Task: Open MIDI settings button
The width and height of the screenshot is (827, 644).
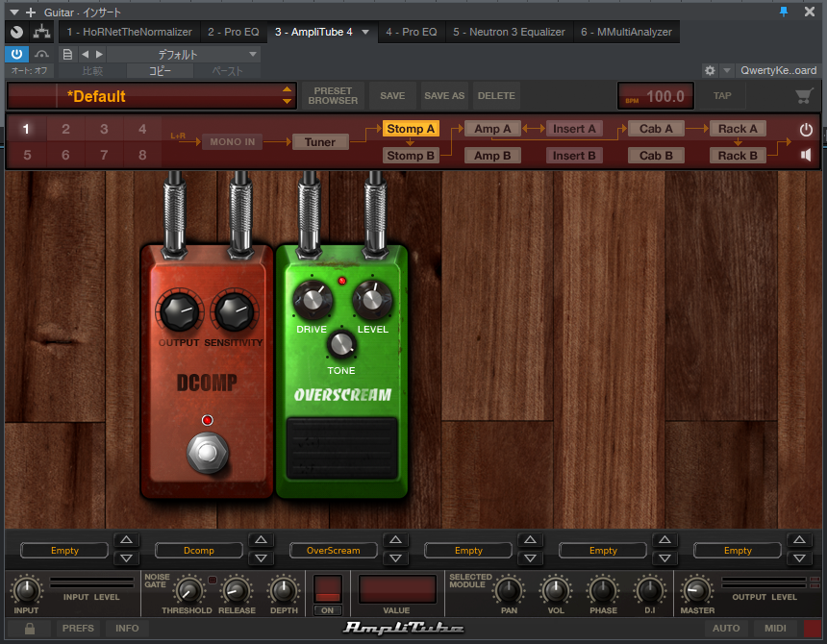Action: point(775,629)
